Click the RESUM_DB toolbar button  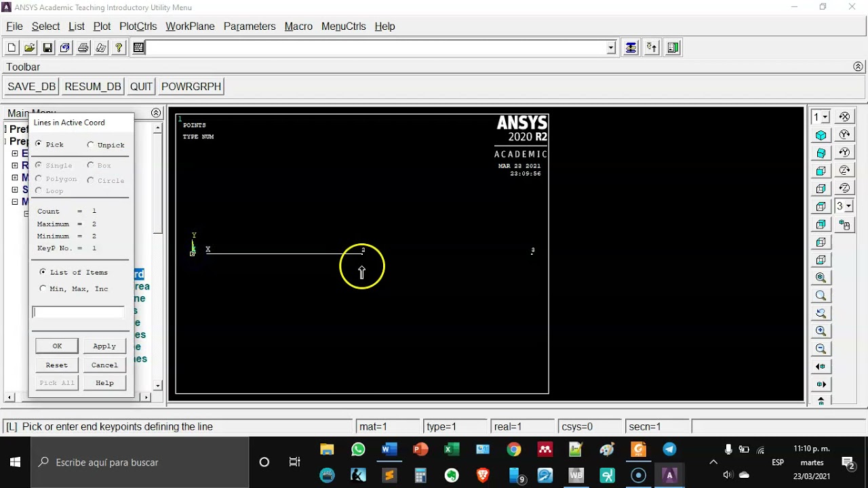click(93, 87)
